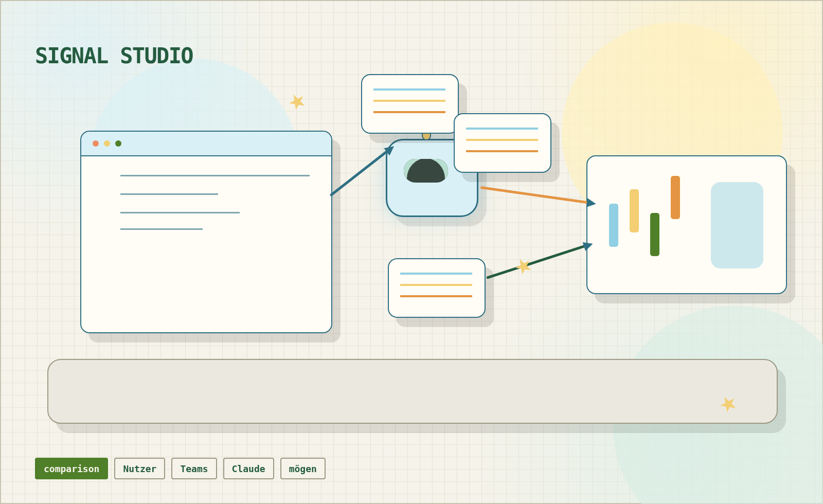Open the bar chart panel
This screenshot has height=504, width=823.
[x=687, y=225]
